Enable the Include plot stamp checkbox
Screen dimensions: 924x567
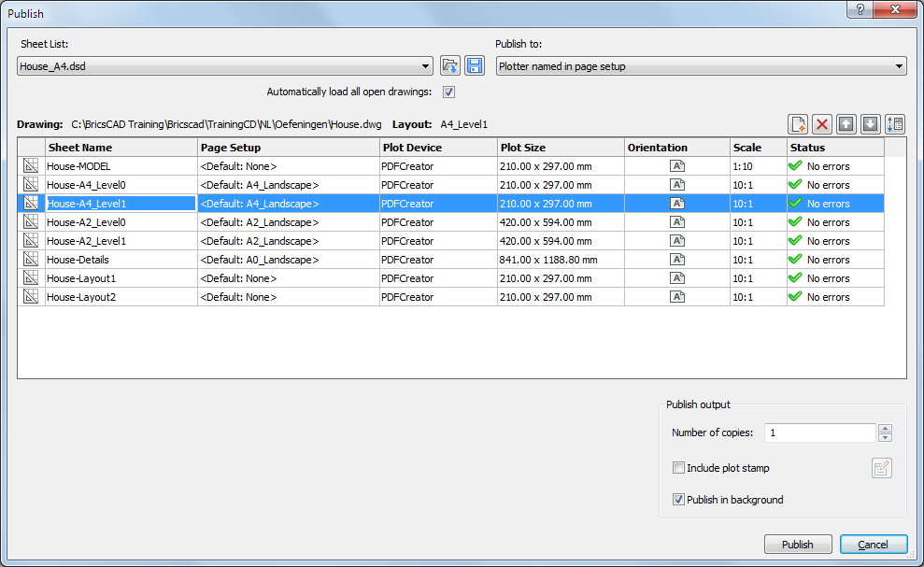[x=679, y=468]
